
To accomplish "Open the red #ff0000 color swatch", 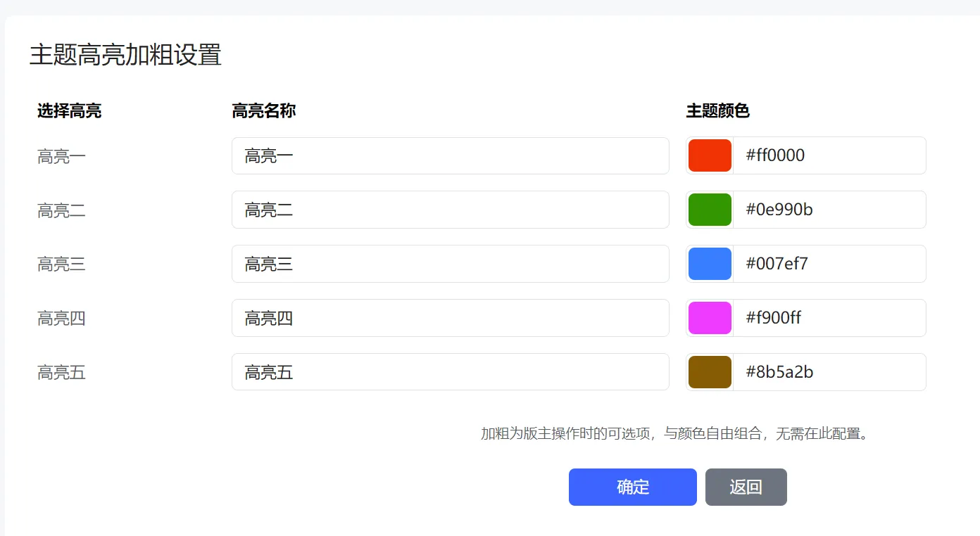I will [x=710, y=155].
